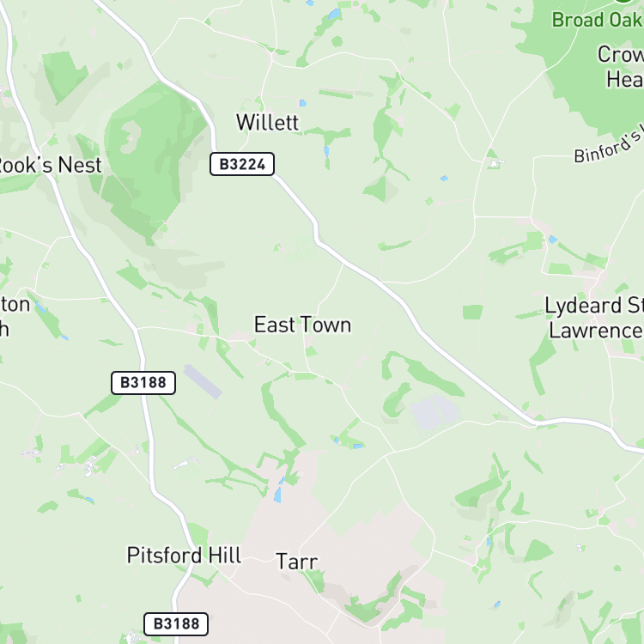Click the B3188 shield below Pitsford Hill
The height and width of the screenshot is (644, 644).
pyautogui.click(x=176, y=624)
